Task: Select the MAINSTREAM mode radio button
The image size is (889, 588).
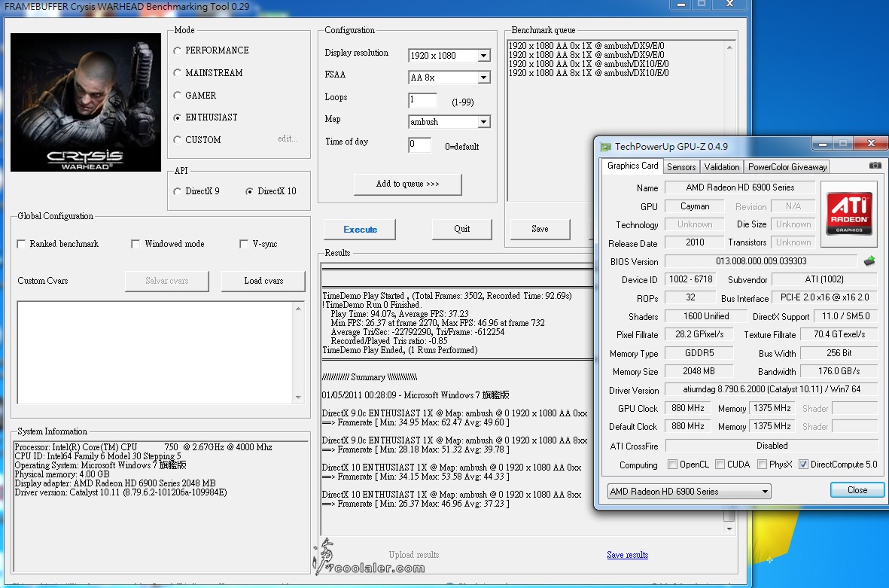Action: click(x=178, y=72)
